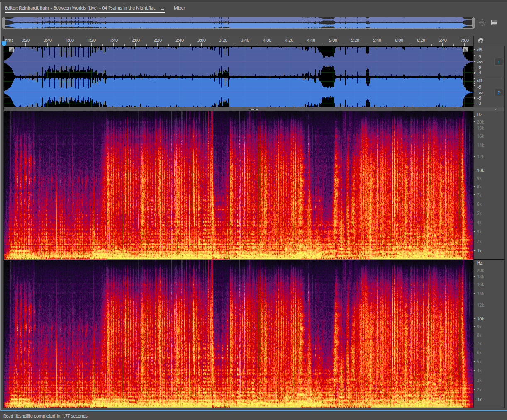Click the stacked-lines icon beside zoom out
This screenshot has width=507, height=420.
tap(494, 23)
